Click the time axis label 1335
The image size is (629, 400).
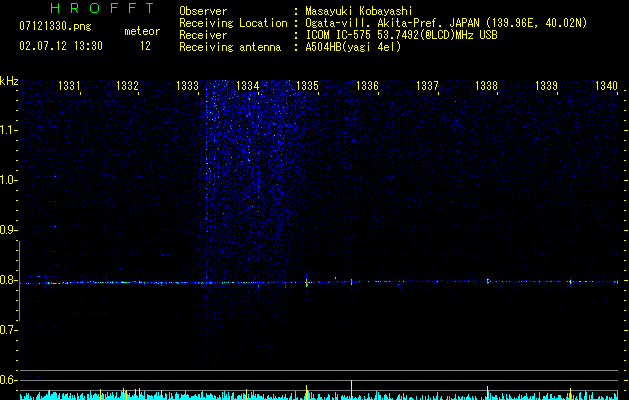(307, 86)
